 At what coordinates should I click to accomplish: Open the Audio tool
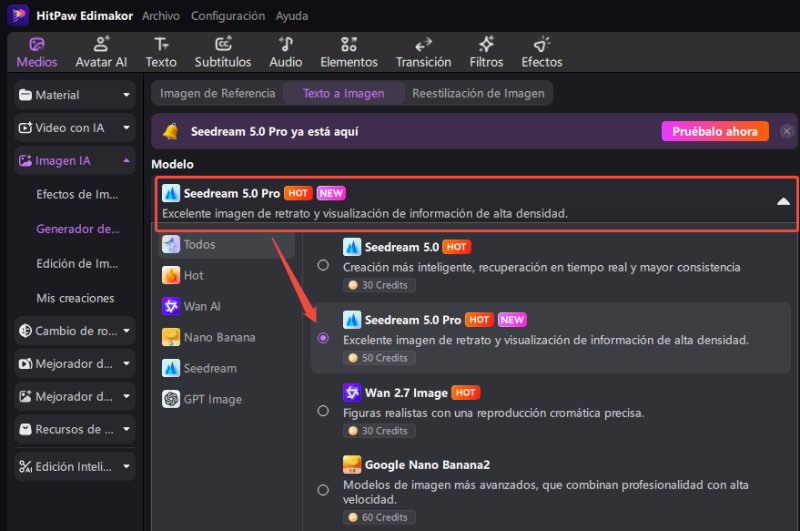coord(286,53)
